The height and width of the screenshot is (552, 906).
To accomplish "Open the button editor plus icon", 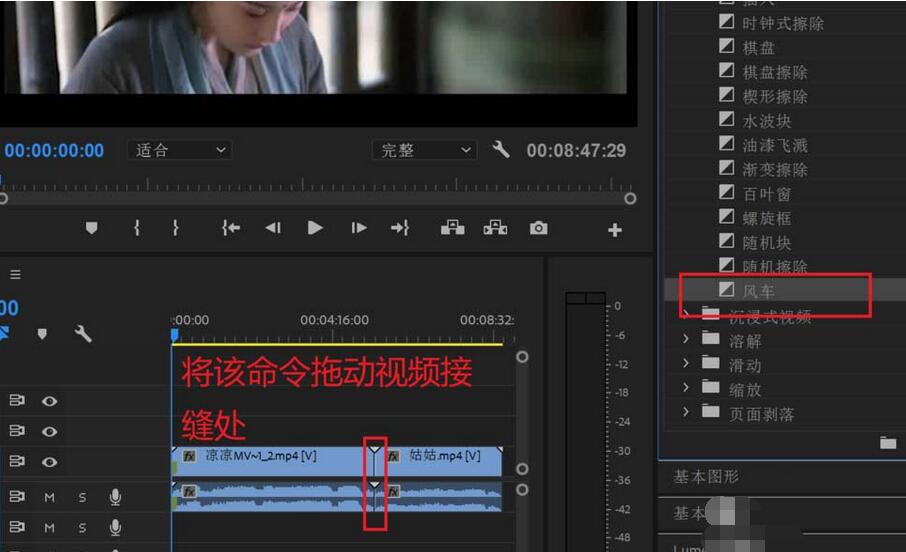I will click(615, 230).
